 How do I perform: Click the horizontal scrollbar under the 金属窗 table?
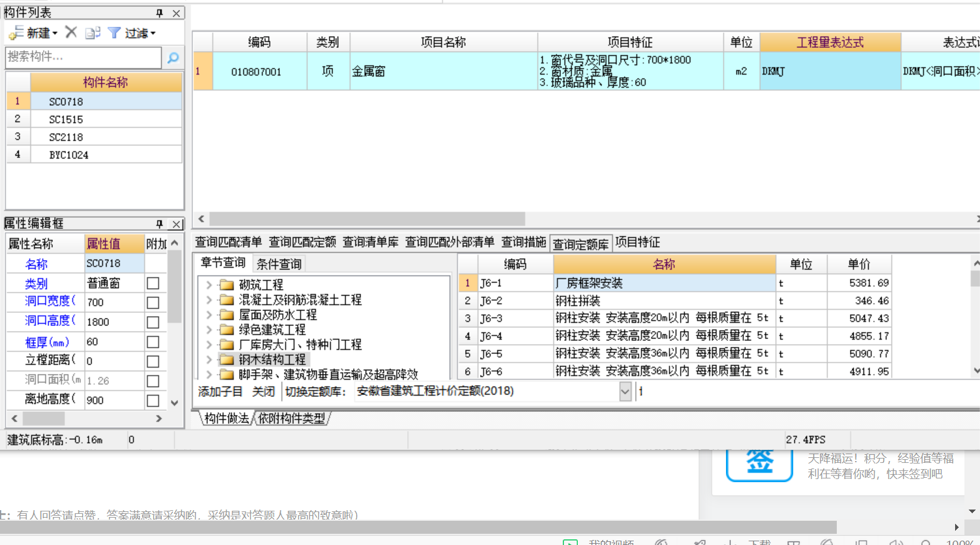[367, 219]
